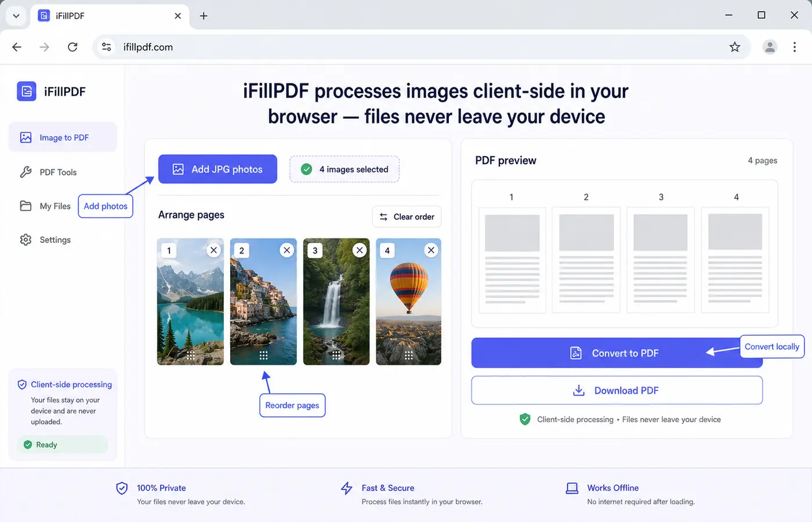Close the iFillPDF browser tab
The width and height of the screenshot is (812, 522).
click(177, 16)
